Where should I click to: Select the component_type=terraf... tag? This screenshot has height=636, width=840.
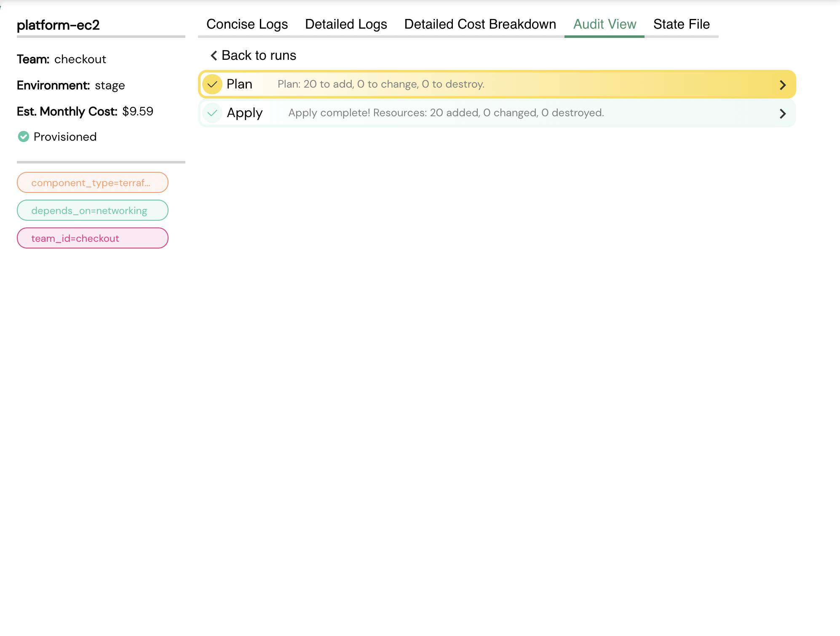point(93,182)
